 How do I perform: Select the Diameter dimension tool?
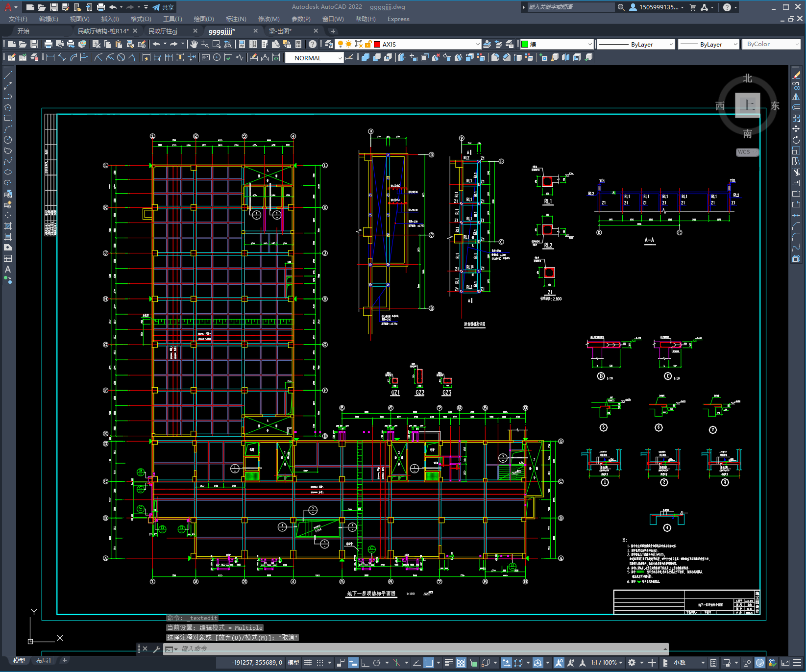(x=121, y=58)
